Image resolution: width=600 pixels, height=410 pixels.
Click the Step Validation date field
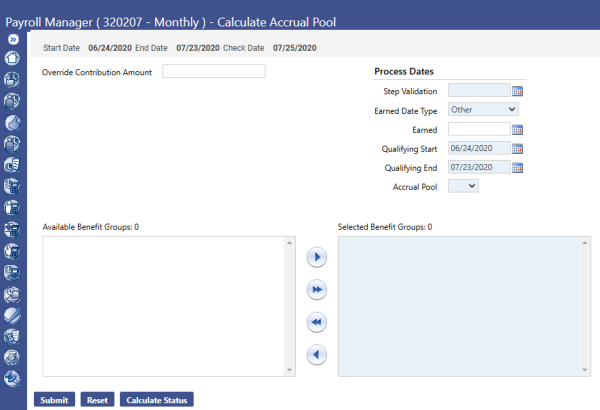pyautogui.click(x=479, y=90)
